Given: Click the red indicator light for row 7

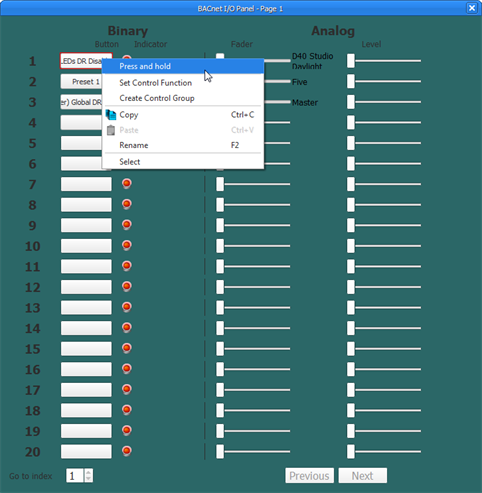Looking at the screenshot, I should (x=127, y=184).
